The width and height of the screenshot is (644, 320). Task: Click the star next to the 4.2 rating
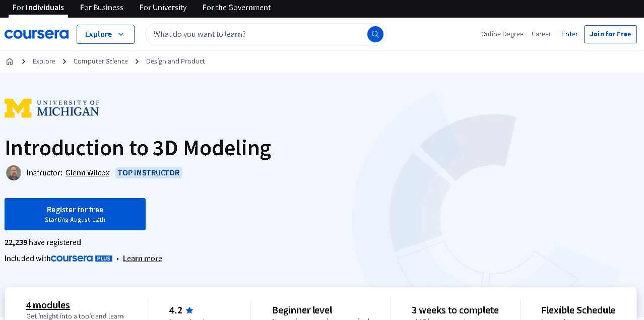(189, 310)
